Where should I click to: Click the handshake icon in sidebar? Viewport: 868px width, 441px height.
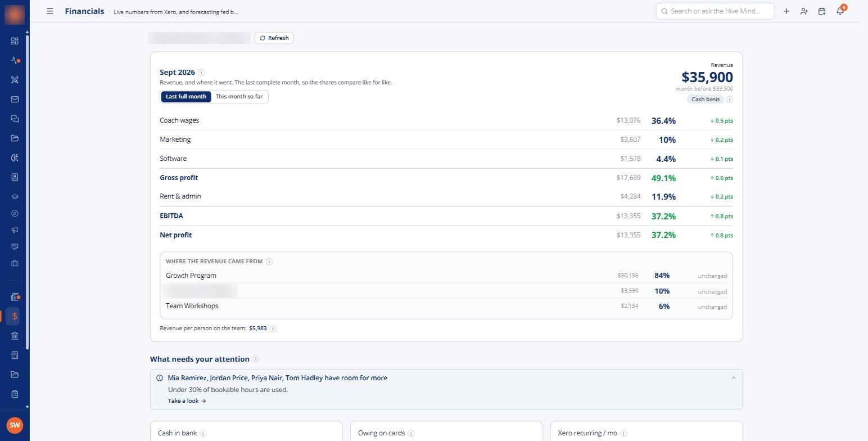pyautogui.click(x=15, y=246)
